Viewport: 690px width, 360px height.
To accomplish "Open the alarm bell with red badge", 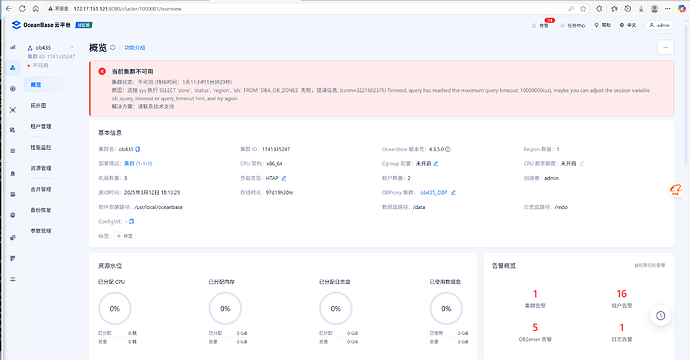I will [540, 26].
